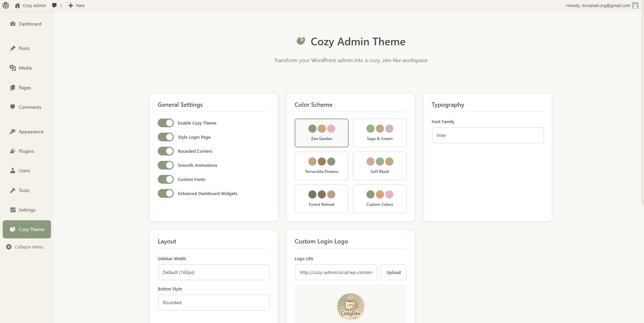The width and height of the screenshot is (644, 323).
Task: Click the Collapse Menu arrow icon
Action: pyautogui.click(x=9, y=247)
